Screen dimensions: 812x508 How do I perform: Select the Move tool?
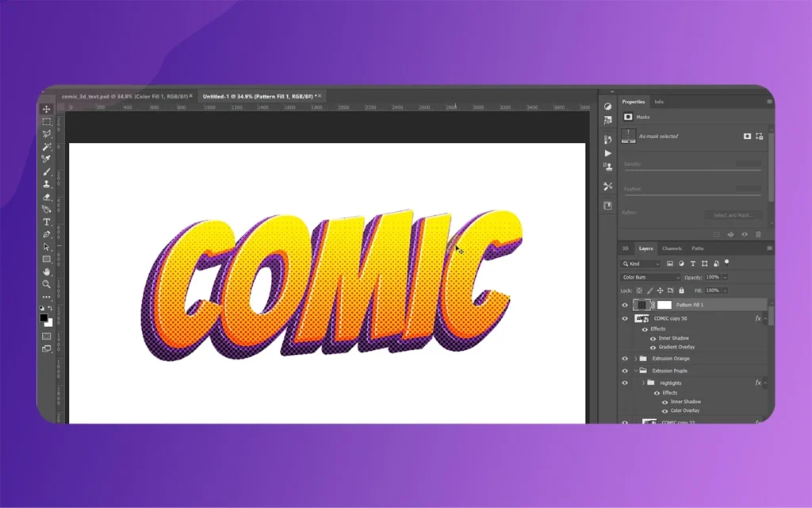click(47, 109)
